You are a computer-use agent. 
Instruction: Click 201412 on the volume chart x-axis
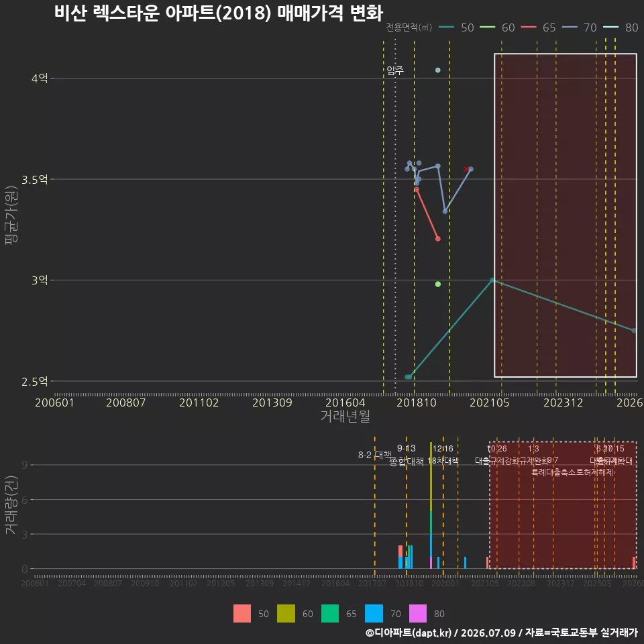pyautogui.click(x=296, y=583)
